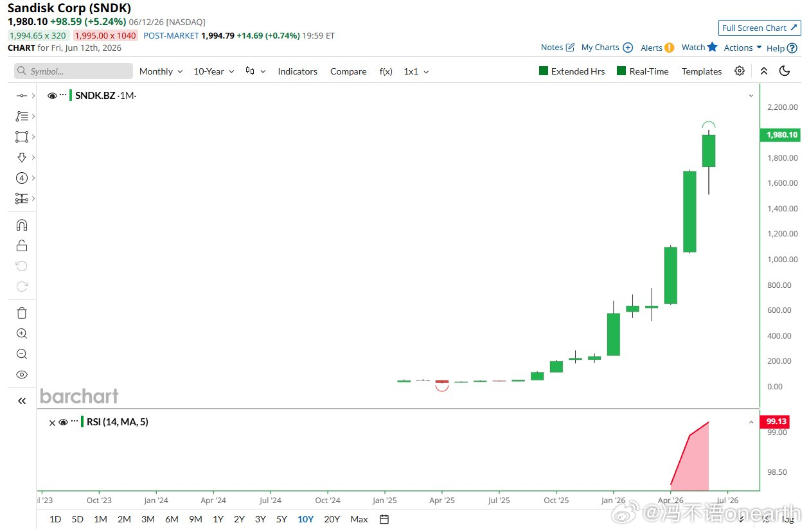The width and height of the screenshot is (809, 532).
Task: Open Indicators menu
Action: tap(298, 71)
